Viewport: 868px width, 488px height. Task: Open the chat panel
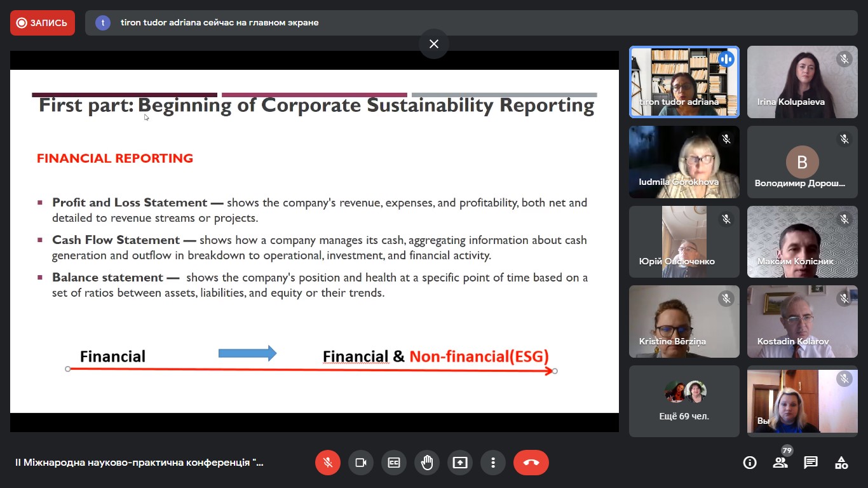[x=811, y=463]
